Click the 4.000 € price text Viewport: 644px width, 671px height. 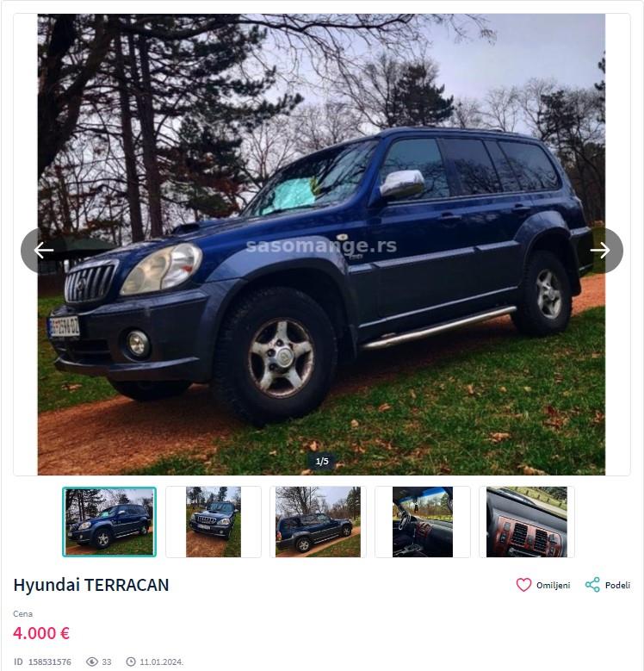coord(41,633)
